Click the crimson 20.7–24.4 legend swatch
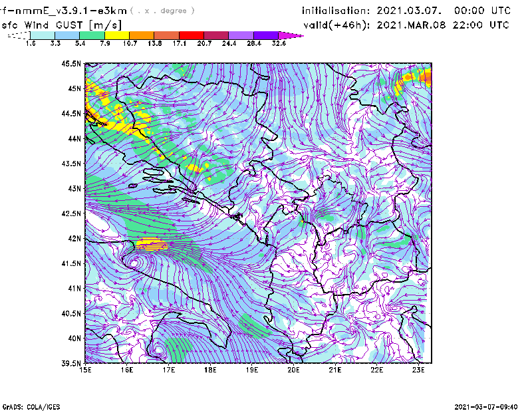532x411 pixels. pyautogui.click(x=216, y=35)
